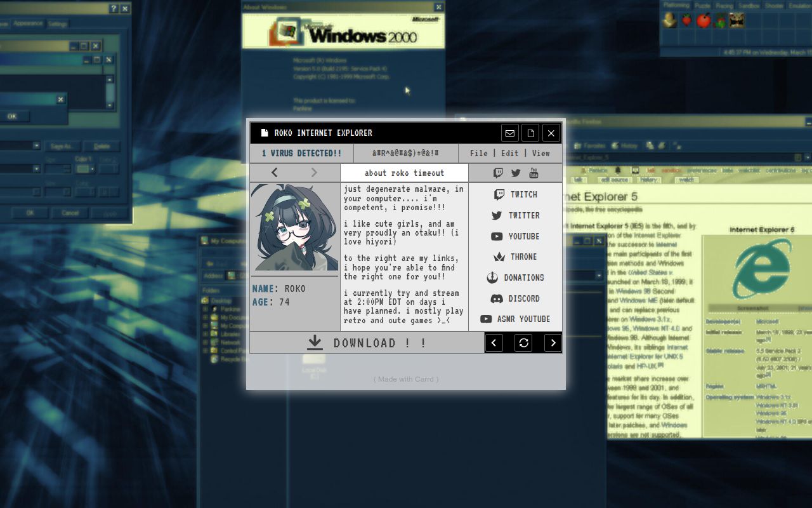
Task: Click the DOWNLOAD ! ! button
Action: coord(367,343)
